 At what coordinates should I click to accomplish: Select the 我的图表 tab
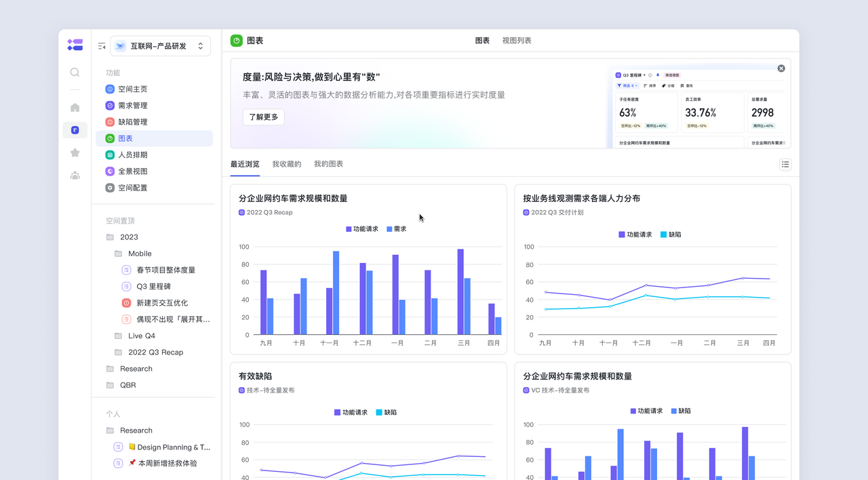coord(328,164)
